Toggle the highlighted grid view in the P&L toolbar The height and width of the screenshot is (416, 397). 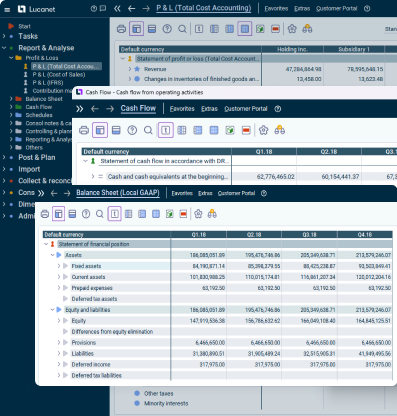coord(245,29)
